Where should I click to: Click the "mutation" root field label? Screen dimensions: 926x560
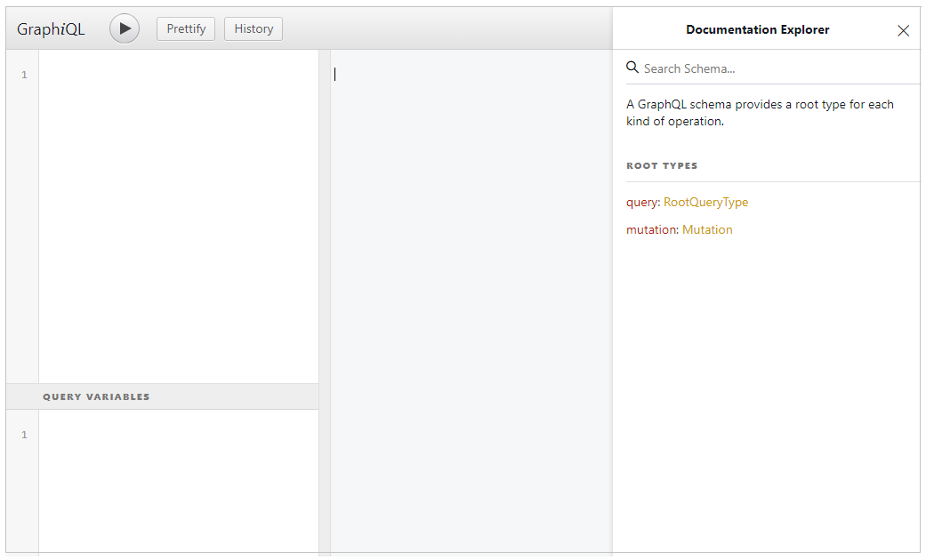[x=652, y=229]
